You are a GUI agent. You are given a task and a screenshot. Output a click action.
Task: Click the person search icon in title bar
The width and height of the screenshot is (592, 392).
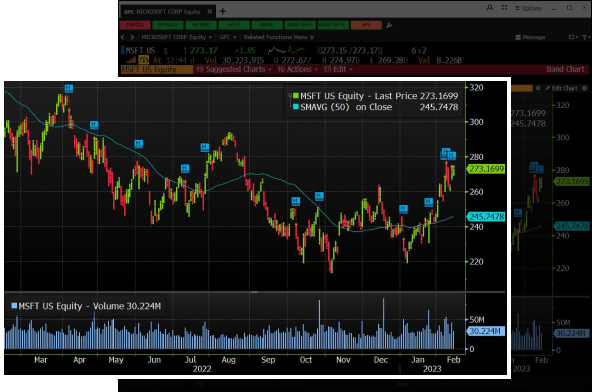pos(490,8)
